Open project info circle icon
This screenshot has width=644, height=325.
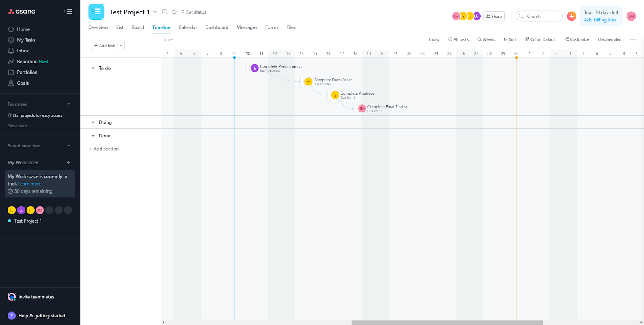[165, 12]
